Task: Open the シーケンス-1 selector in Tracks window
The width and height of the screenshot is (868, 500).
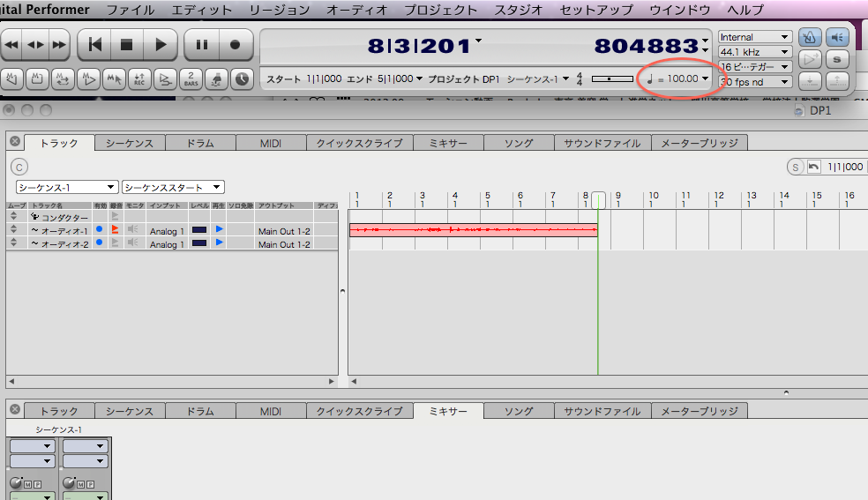Action: point(67,188)
